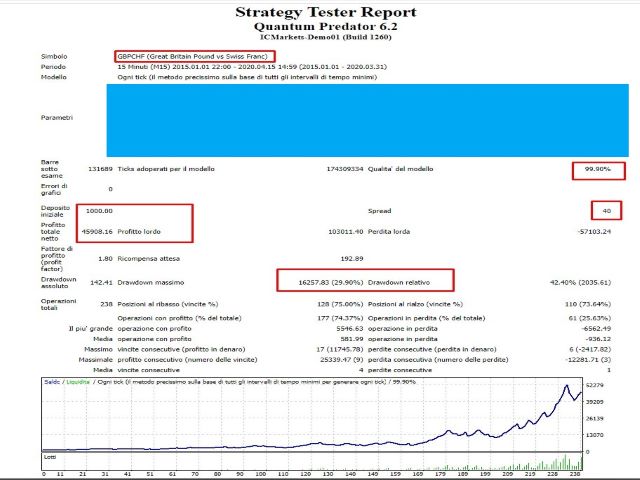Image resolution: width=640 pixels, height=480 pixels.
Task: Click the 62279 axis label on chart
Action: [x=595, y=385]
